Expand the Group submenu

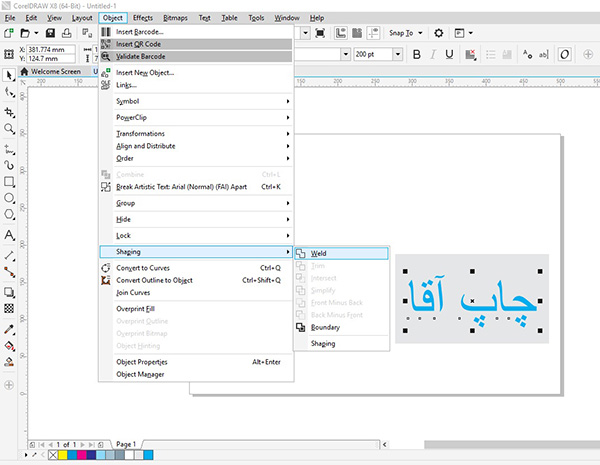click(197, 203)
